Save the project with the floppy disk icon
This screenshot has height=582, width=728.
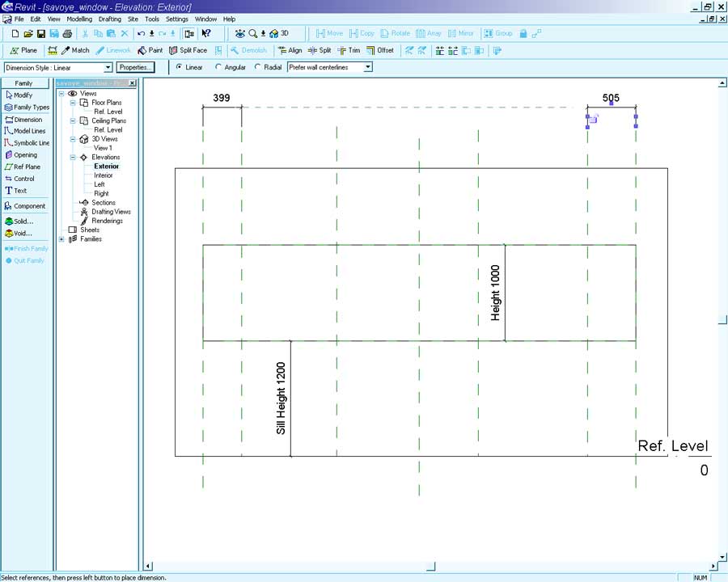pyautogui.click(x=41, y=33)
